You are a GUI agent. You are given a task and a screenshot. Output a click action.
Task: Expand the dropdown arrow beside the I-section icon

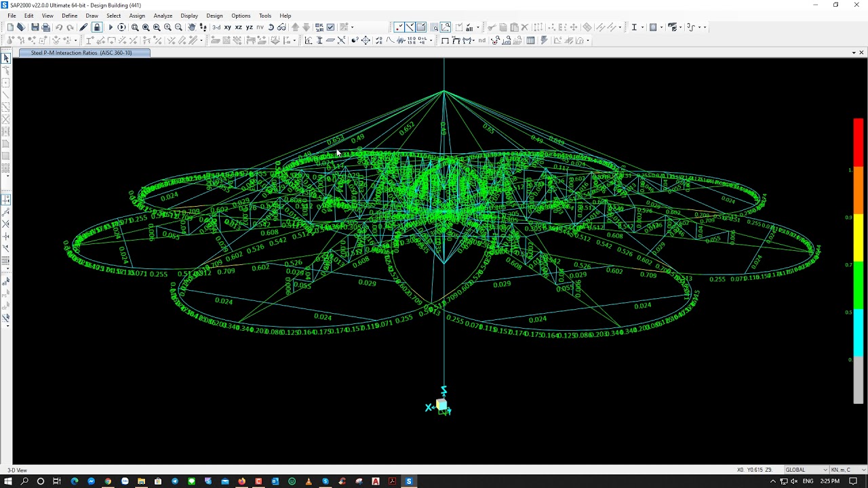[x=643, y=27]
